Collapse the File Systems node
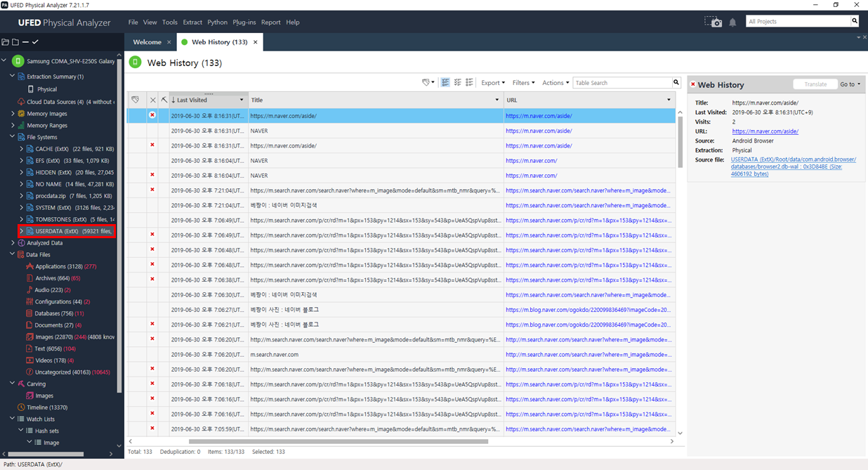 pos(12,137)
